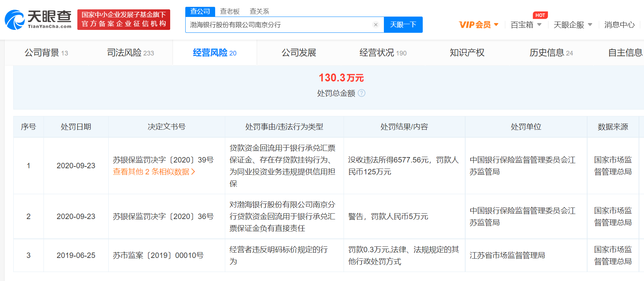Select the 查老板 search tab
Screen dimensions: 644x281
tap(230, 12)
